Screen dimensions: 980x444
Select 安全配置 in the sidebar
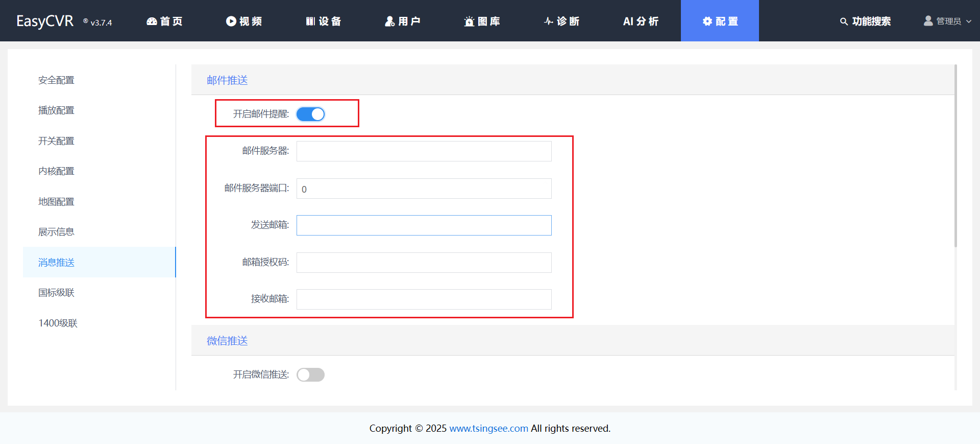[x=56, y=80]
